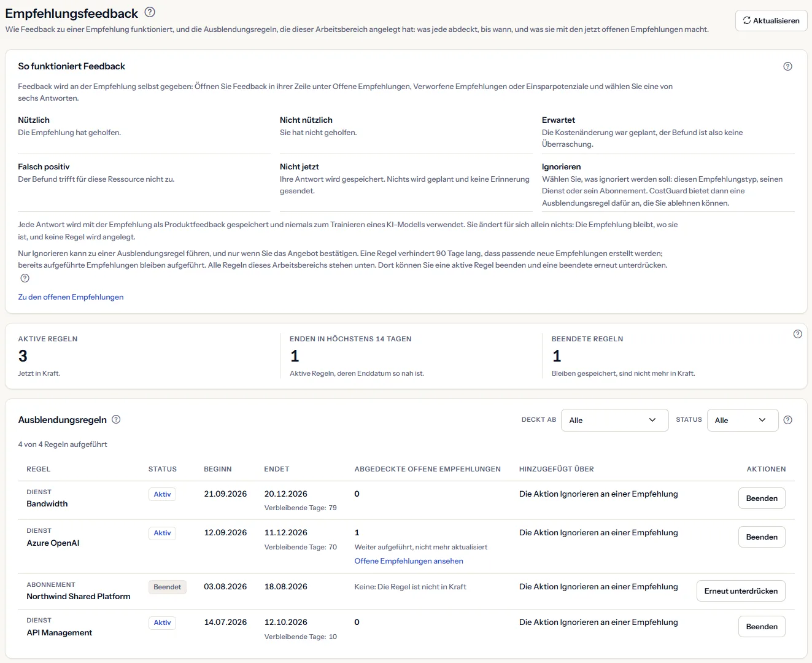Image resolution: width=812 pixels, height=663 pixels.
Task: Click the Ignorieren answer heading
Action: point(561,167)
